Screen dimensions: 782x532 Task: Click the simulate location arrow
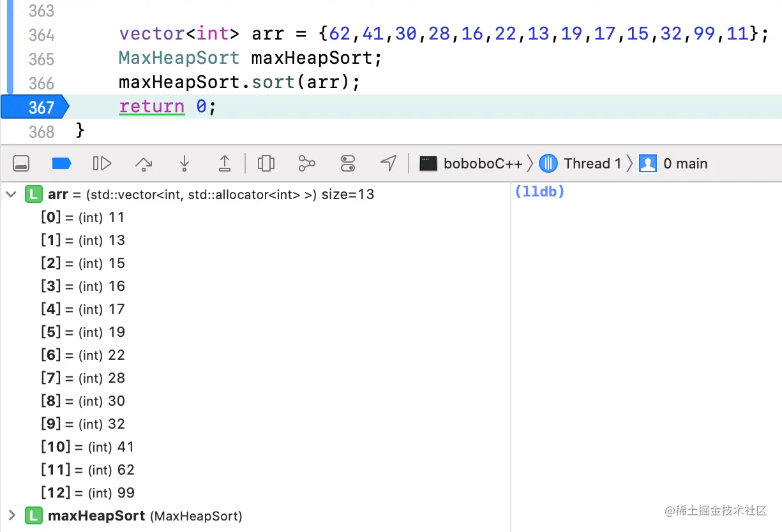(388, 163)
